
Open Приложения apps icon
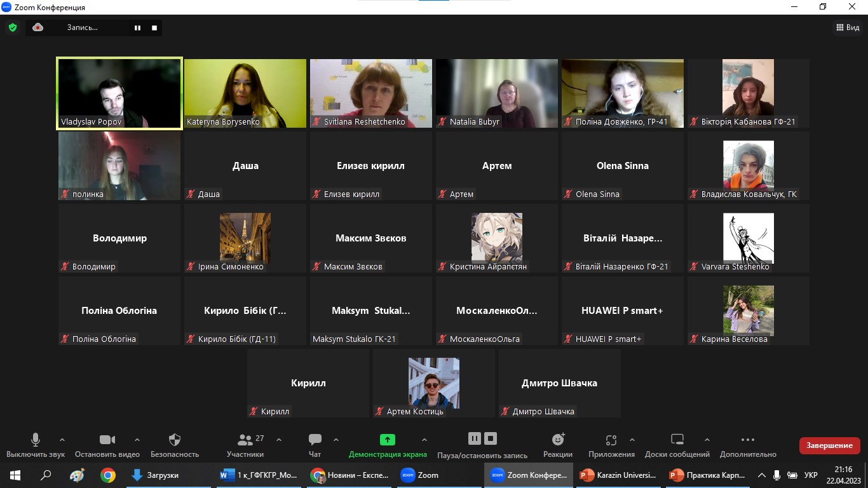tap(611, 440)
